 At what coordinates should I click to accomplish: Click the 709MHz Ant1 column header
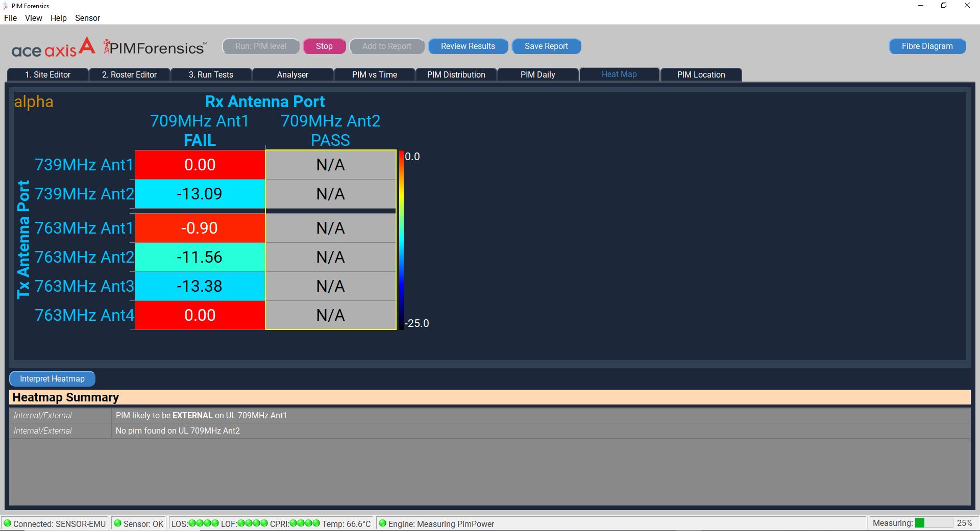[200, 121]
